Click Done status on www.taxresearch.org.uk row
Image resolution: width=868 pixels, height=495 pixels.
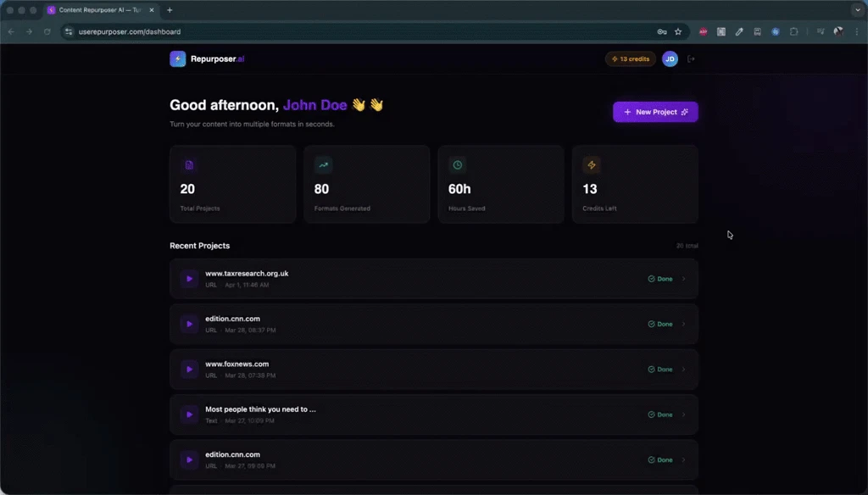pos(660,279)
